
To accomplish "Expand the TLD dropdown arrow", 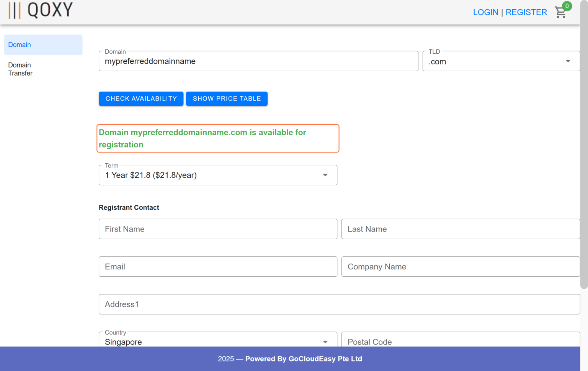I will pos(568,61).
